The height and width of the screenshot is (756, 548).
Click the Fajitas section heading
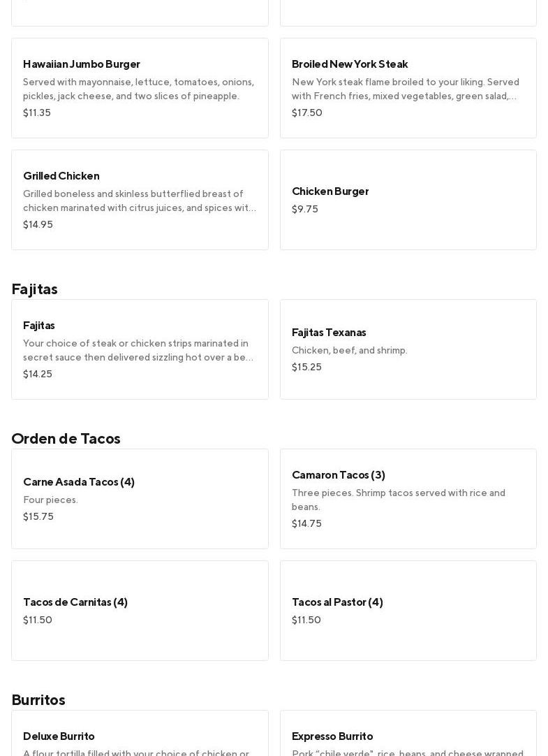point(35,289)
